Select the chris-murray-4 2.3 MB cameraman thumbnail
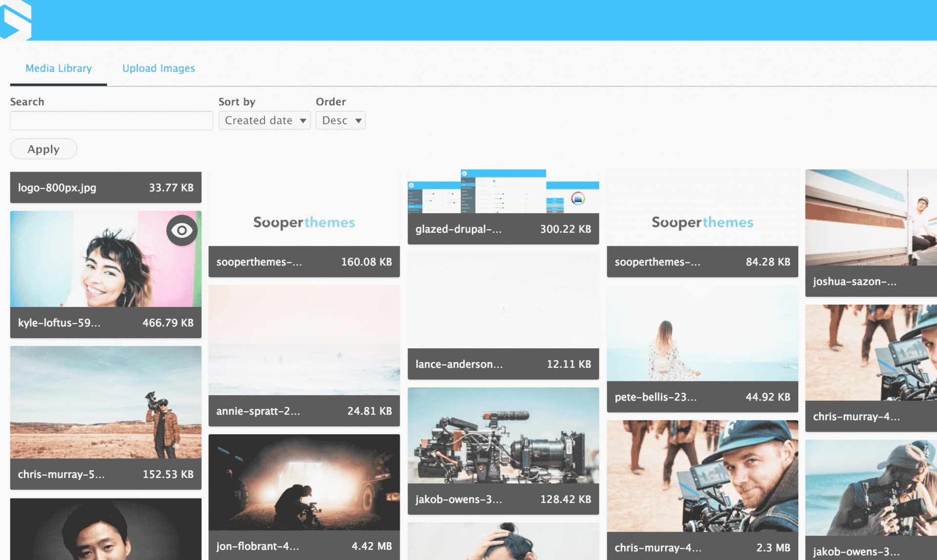Screen dimensions: 937x560 pos(702,476)
